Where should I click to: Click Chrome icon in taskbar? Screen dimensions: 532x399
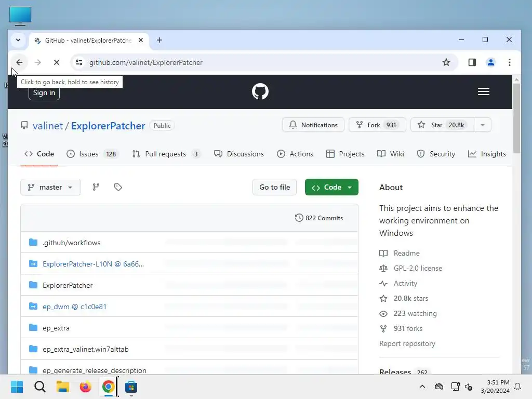coord(108,387)
